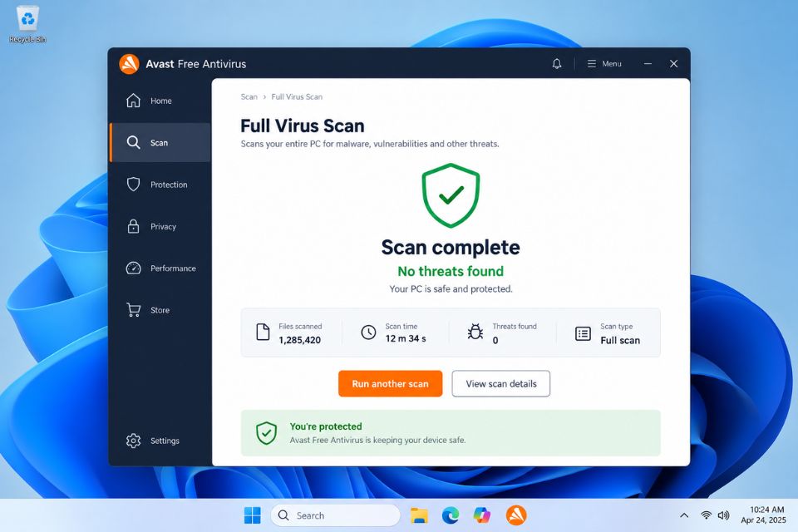Image resolution: width=798 pixels, height=532 pixels.
Task: Go to Home in the sidebar
Action: click(x=160, y=101)
